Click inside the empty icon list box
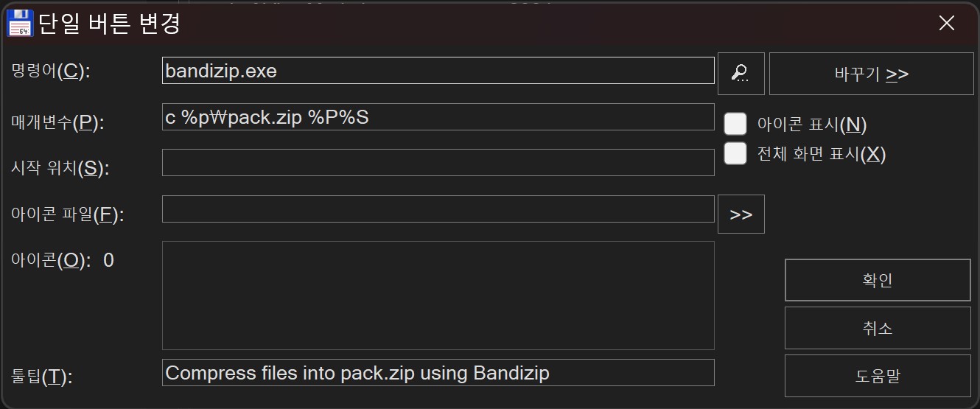 pos(438,295)
